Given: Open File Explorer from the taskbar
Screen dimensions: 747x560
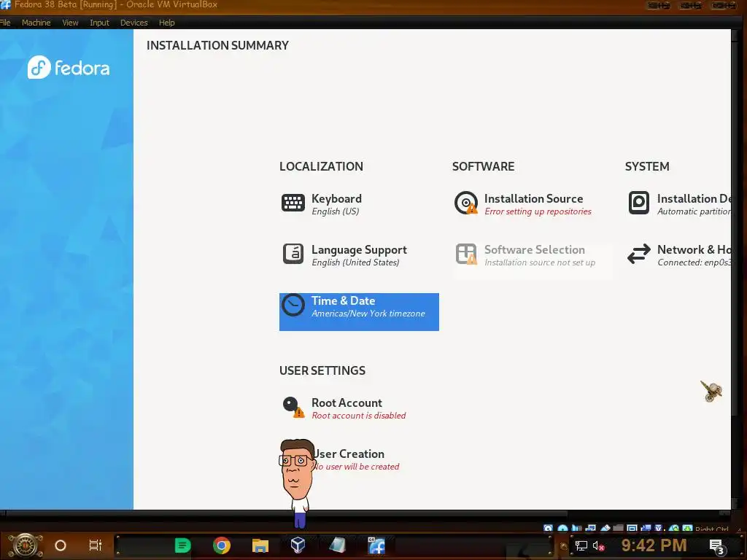Looking at the screenshot, I should (260, 545).
